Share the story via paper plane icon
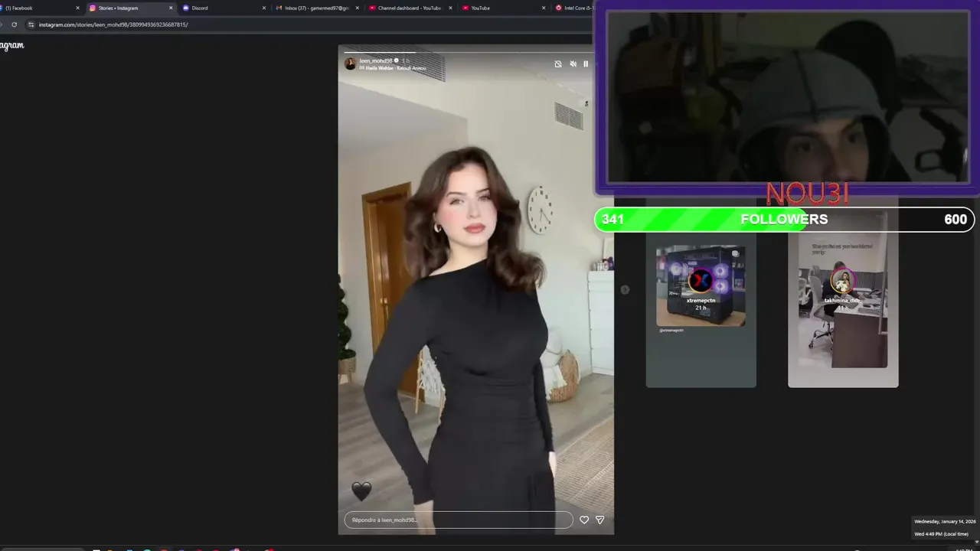The height and width of the screenshot is (551, 980). coord(599,520)
